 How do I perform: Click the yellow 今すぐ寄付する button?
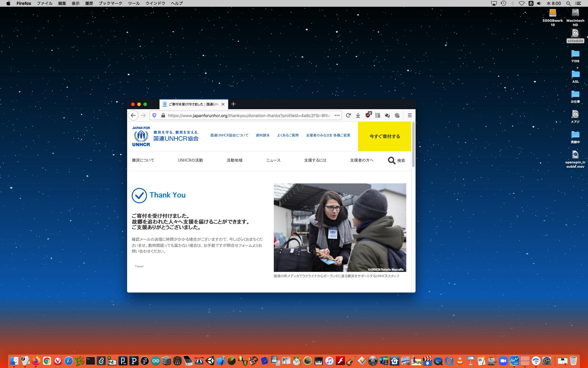pyautogui.click(x=384, y=136)
